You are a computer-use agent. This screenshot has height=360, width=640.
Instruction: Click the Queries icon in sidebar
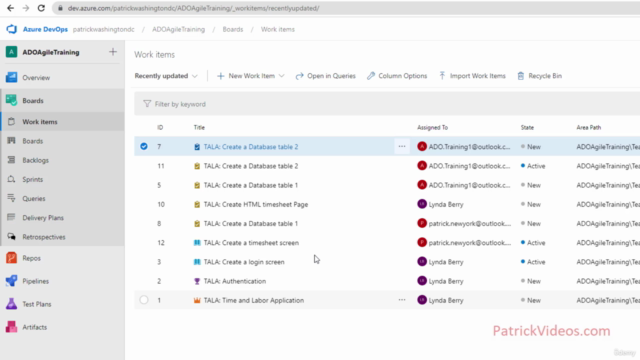[x=11, y=198]
